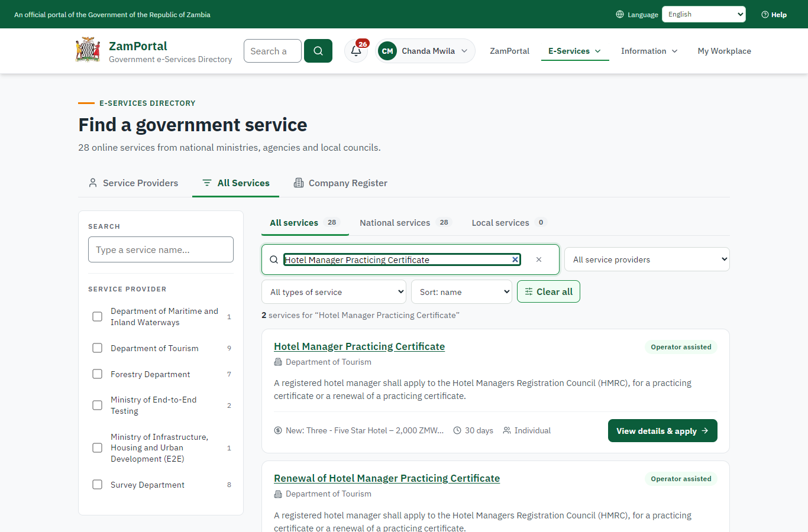
Task: Click Department of Tourism under the first result
Action: pos(328,362)
